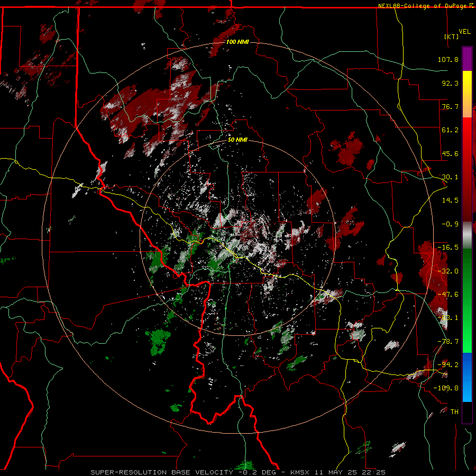The height and width of the screenshot is (476, 476).
Task: Click the TH threshold label on legend
Action: pos(454,412)
